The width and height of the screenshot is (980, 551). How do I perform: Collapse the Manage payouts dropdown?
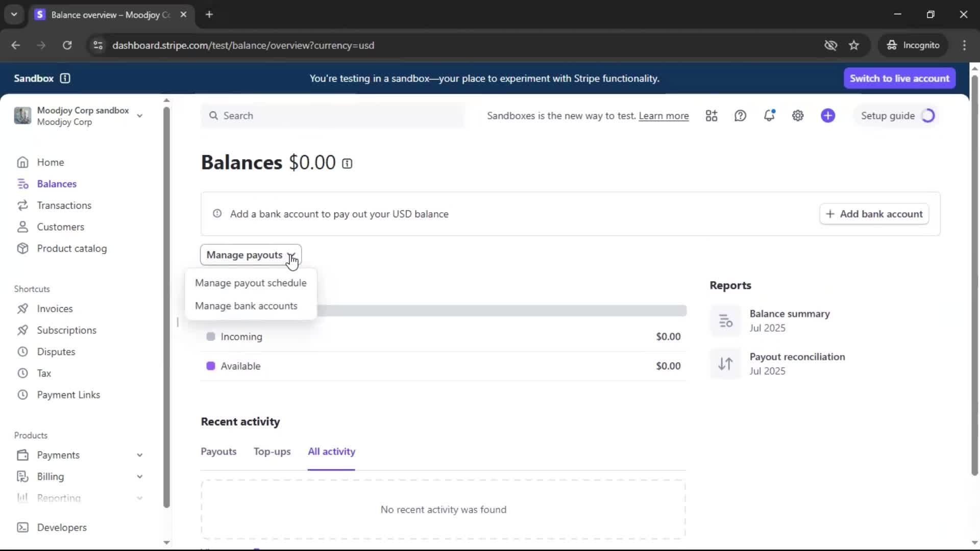251,255
